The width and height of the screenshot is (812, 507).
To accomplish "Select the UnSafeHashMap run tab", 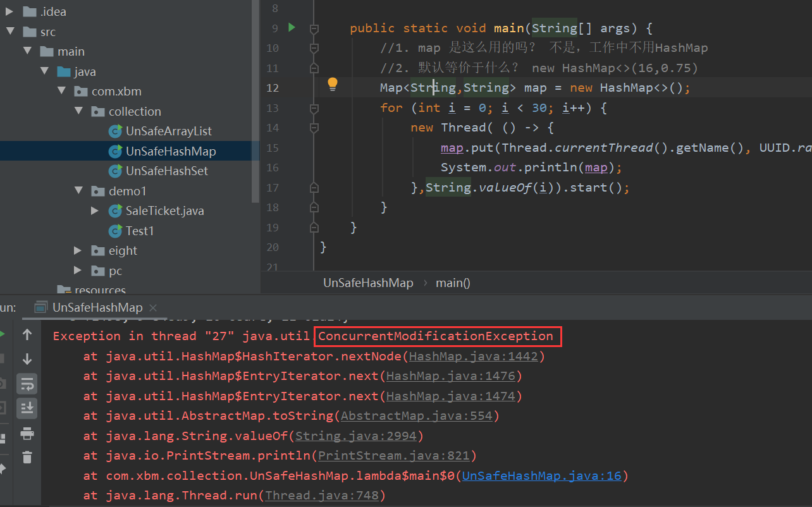I will click(x=97, y=307).
